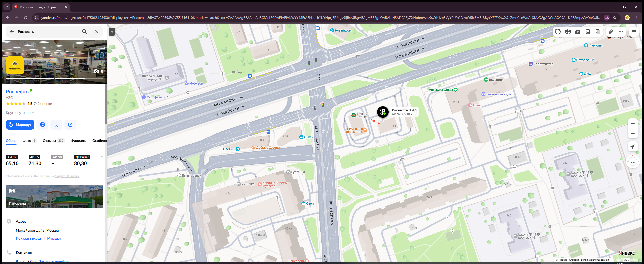Enable street panoramas layer on the map toolbar
The height and width of the screenshot is (264, 644).
point(568,32)
